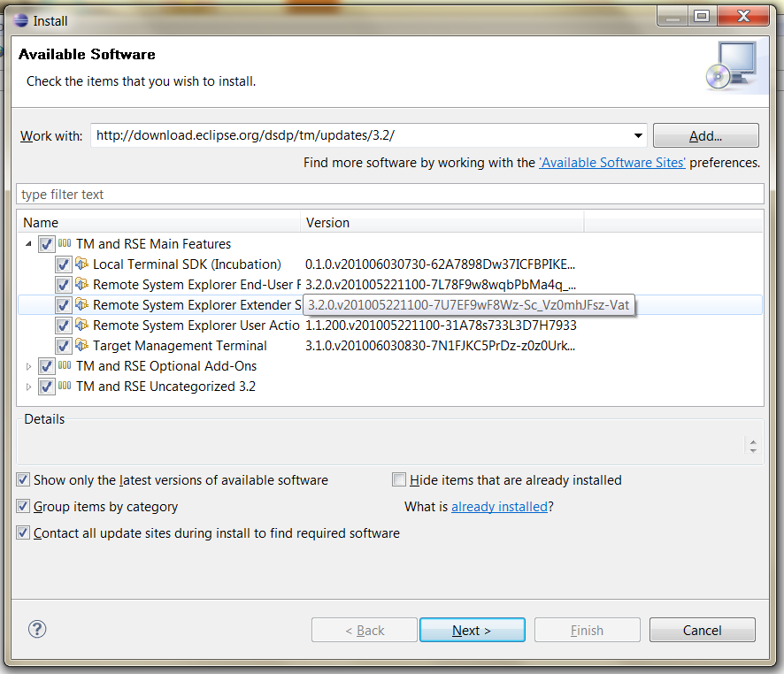
Task: Uncheck TM and RSE Uncategorized 3.2
Action: tap(47, 387)
